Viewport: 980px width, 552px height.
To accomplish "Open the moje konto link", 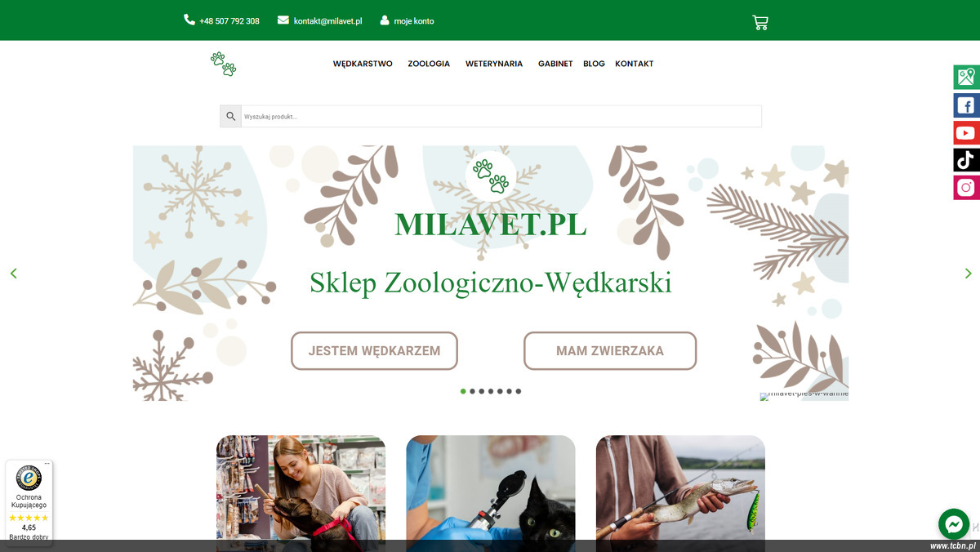I will coord(407,20).
